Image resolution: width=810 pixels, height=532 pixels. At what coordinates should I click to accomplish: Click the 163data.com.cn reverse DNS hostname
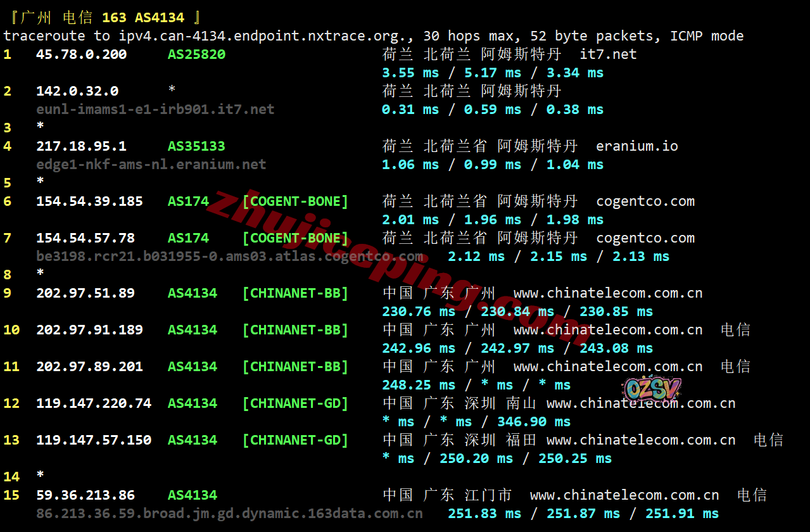[x=229, y=514]
